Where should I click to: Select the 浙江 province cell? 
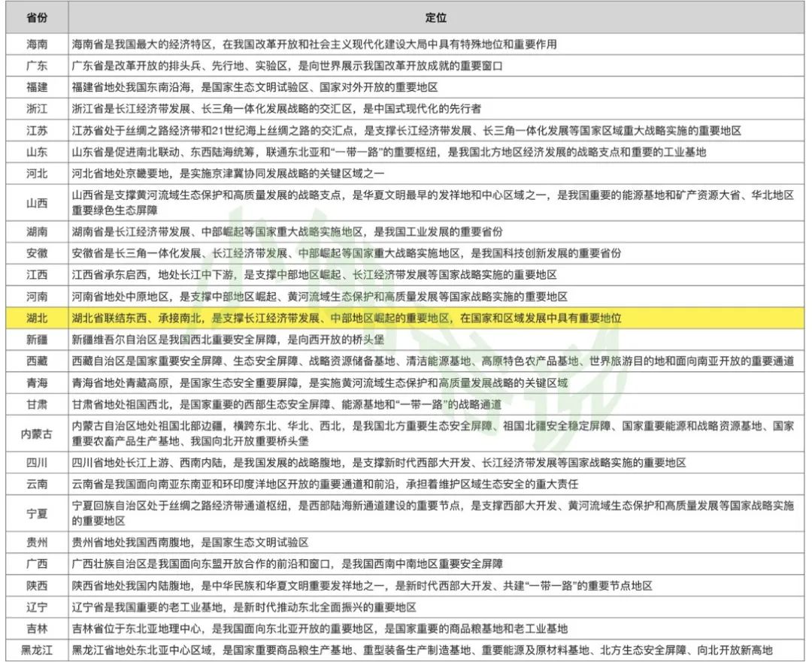tap(37, 108)
